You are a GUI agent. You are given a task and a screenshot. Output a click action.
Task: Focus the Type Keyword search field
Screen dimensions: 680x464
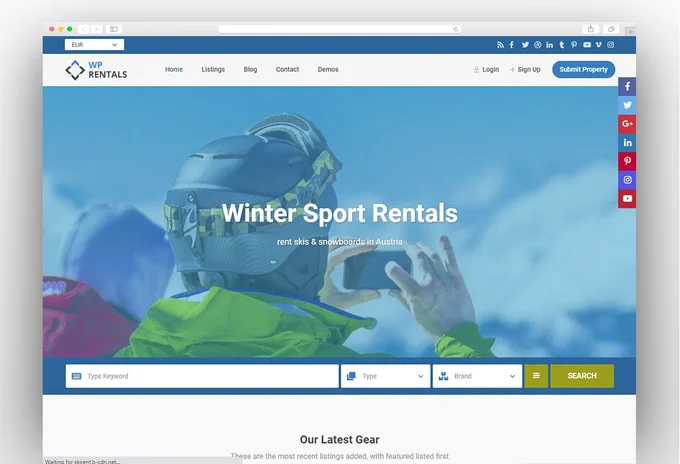pos(202,376)
